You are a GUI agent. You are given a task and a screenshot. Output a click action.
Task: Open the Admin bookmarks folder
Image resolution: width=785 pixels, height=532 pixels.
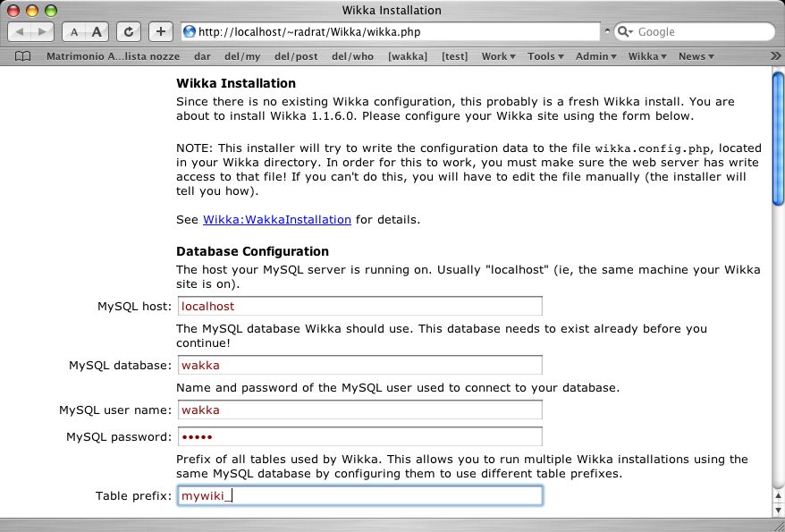coord(595,56)
